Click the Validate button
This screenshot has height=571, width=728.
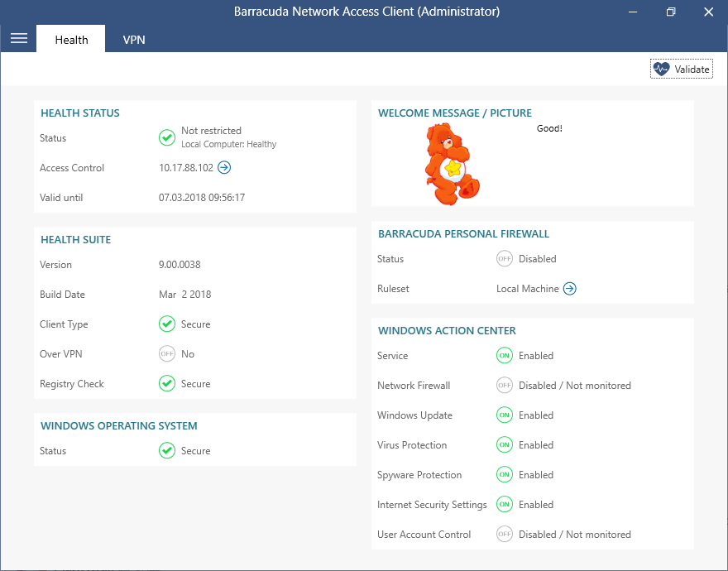[681, 69]
